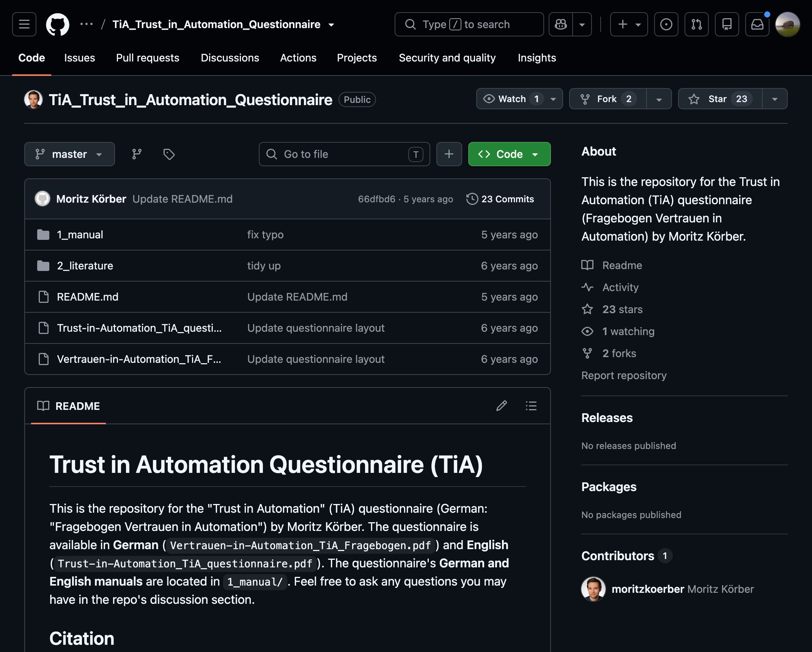Viewport: 812px width, 652px height.
Task: Expand Watch options dropdown arrow
Action: pyautogui.click(x=554, y=99)
